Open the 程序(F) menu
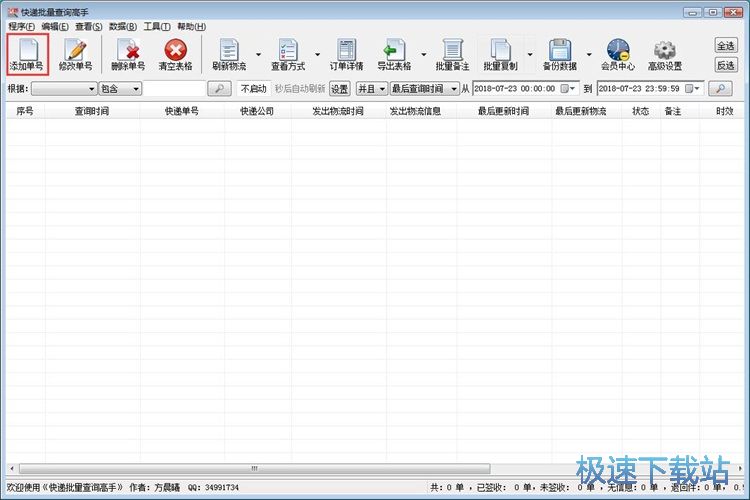The width and height of the screenshot is (750, 500). [x=22, y=26]
